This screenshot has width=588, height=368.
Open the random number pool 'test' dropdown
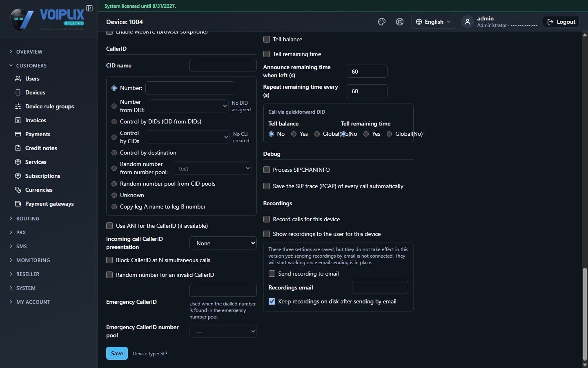point(212,168)
